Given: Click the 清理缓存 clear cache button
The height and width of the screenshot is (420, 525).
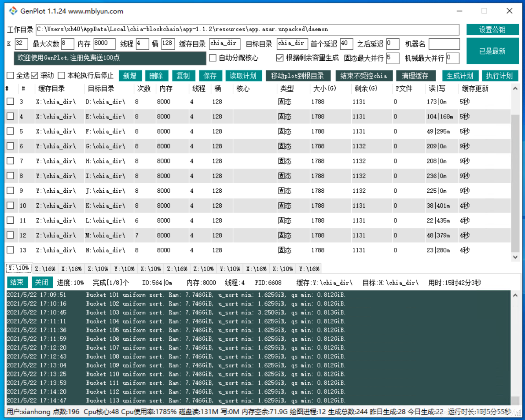Looking at the screenshot, I should click(x=415, y=76).
